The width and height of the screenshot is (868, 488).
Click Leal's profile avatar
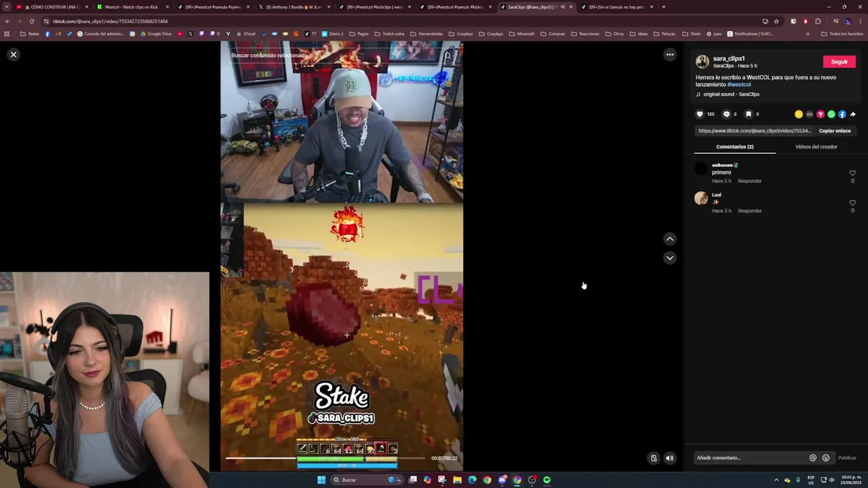pos(701,198)
